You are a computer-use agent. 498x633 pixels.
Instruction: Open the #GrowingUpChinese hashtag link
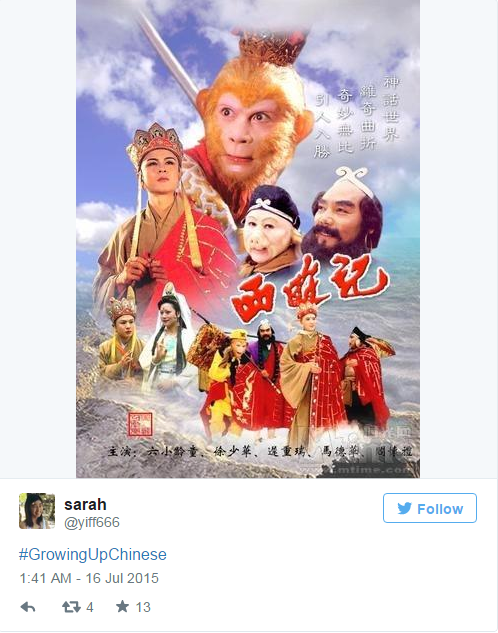click(x=93, y=554)
